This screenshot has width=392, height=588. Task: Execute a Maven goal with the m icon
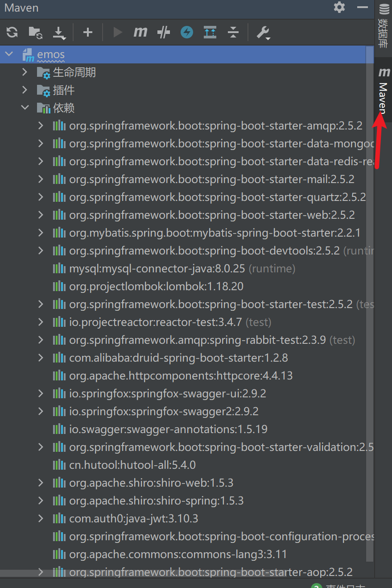click(140, 32)
